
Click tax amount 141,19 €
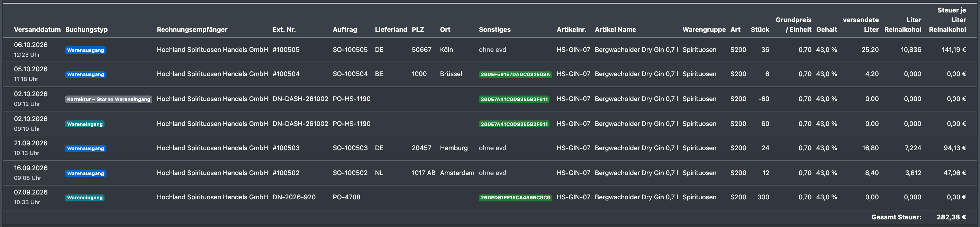point(954,50)
